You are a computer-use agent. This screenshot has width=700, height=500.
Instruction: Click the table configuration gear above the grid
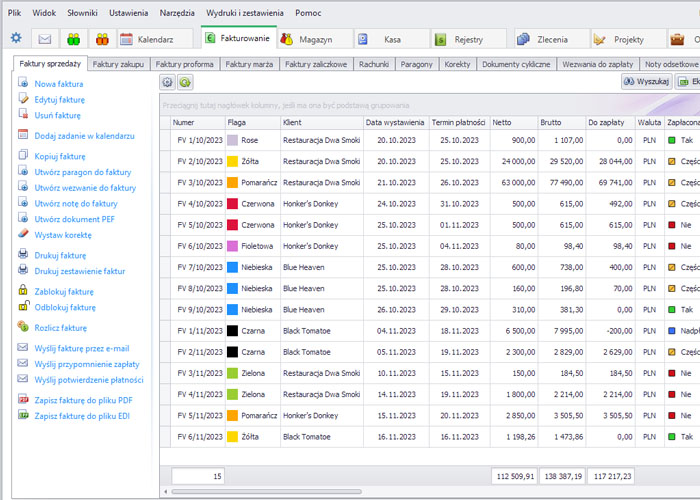click(x=168, y=81)
